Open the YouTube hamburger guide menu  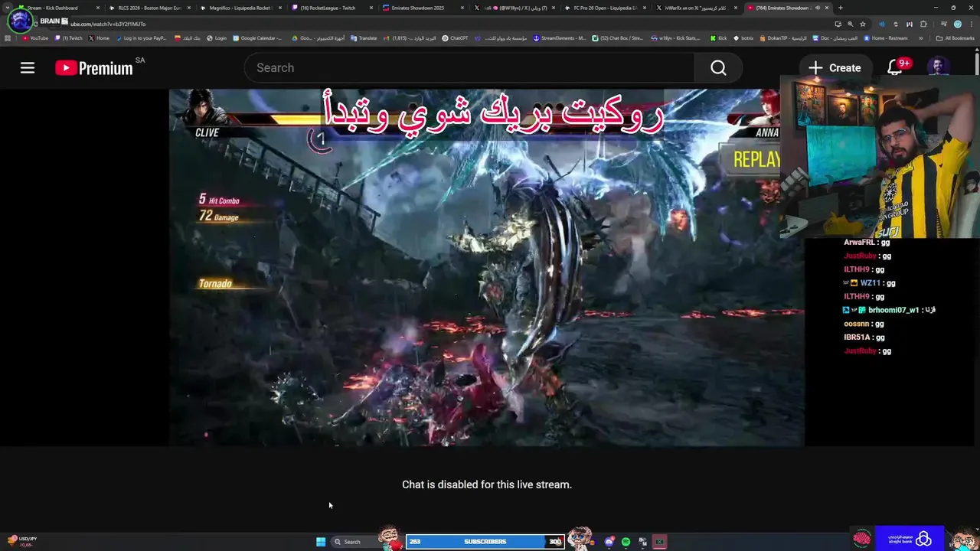pyautogui.click(x=28, y=68)
